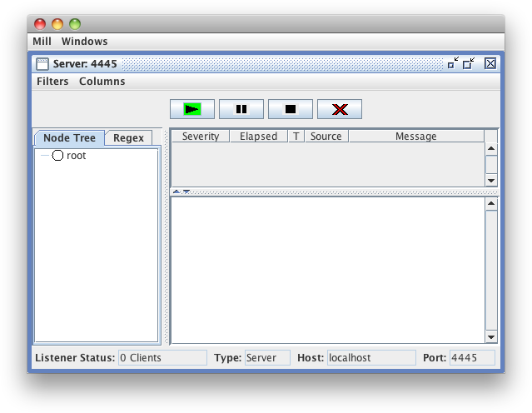Sort by the Severity column header
This screenshot has height=413, width=532.
[201, 136]
